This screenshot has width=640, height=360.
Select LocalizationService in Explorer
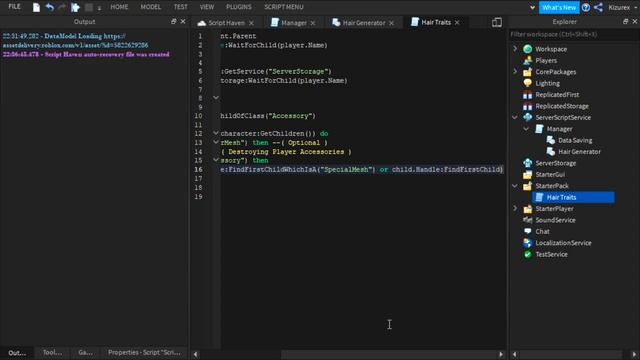[x=563, y=243]
